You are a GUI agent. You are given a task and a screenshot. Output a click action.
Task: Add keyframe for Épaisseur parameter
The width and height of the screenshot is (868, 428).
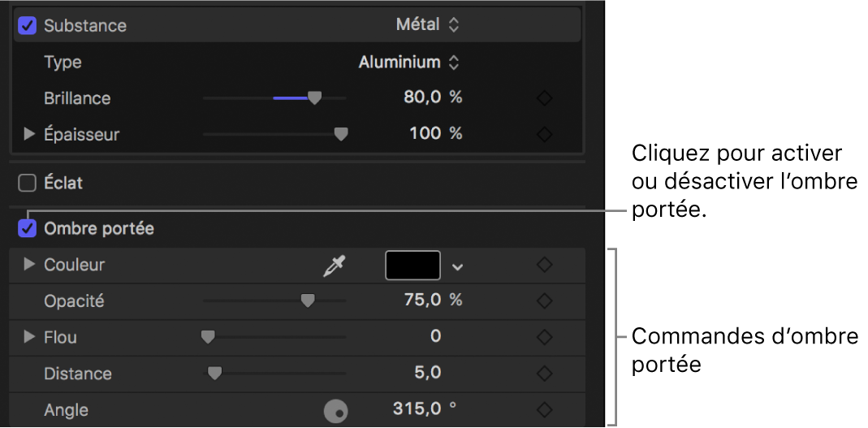point(545,134)
